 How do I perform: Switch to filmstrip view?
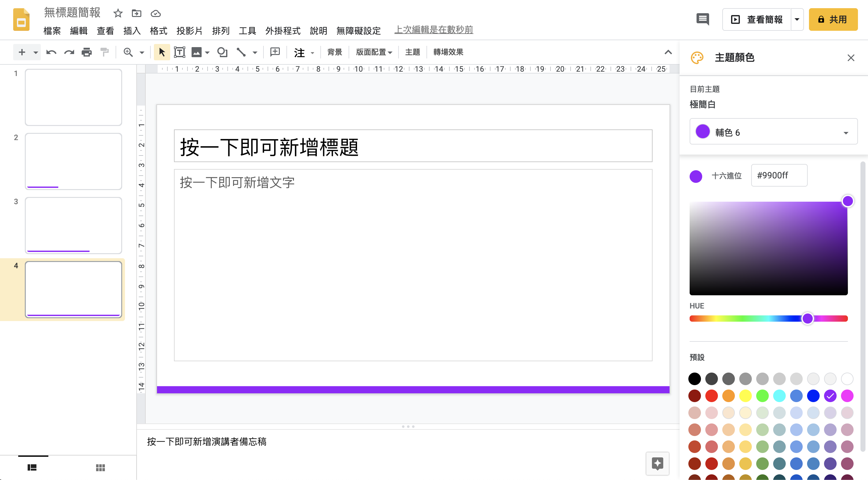pos(32,467)
